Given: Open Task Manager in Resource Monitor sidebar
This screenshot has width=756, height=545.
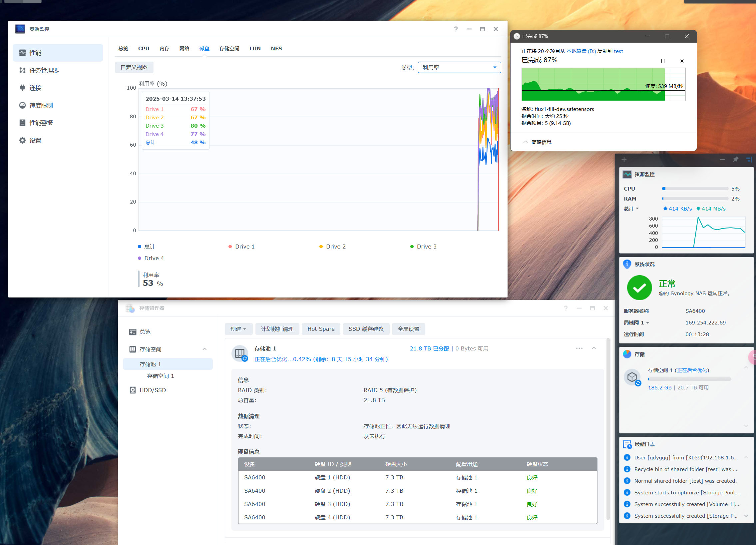Looking at the screenshot, I should (44, 70).
